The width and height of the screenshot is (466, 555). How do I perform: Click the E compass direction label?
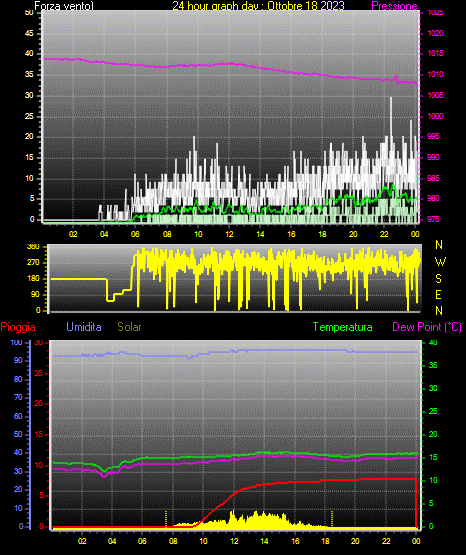coord(438,294)
